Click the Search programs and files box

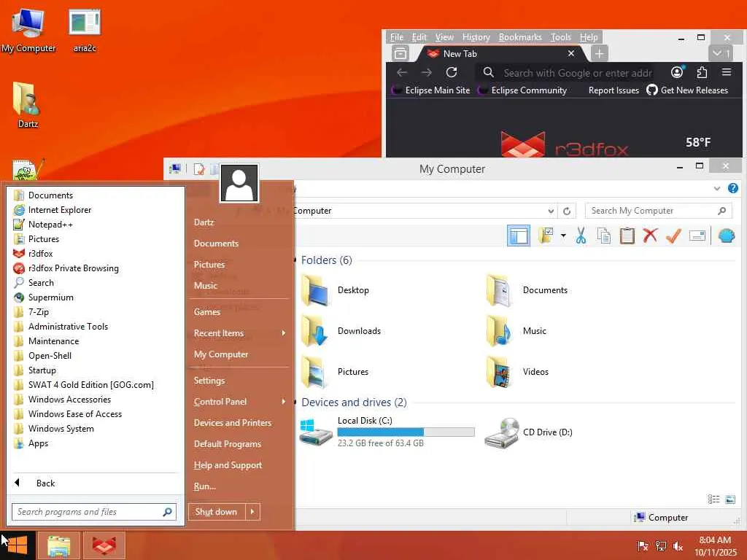(x=94, y=512)
